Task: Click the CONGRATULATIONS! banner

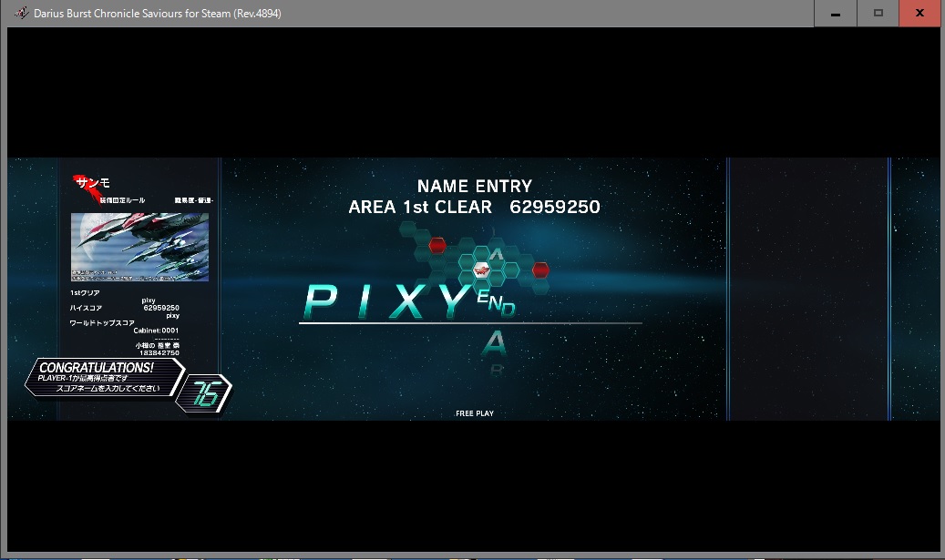Action: pyautogui.click(x=97, y=368)
